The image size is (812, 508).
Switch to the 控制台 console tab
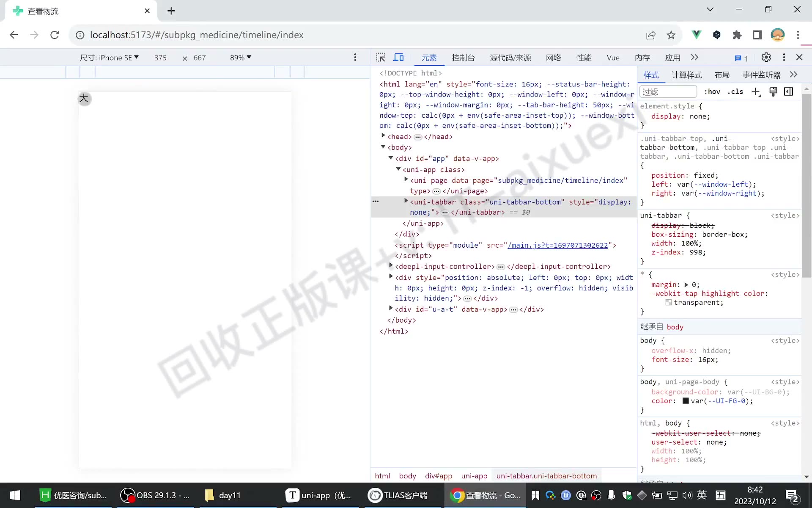click(463, 58)
